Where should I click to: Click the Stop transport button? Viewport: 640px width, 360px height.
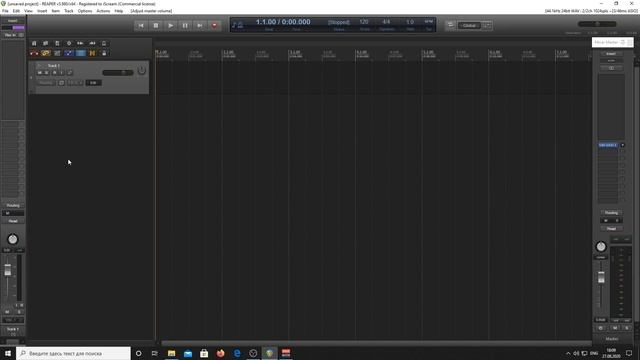point(156,25)
